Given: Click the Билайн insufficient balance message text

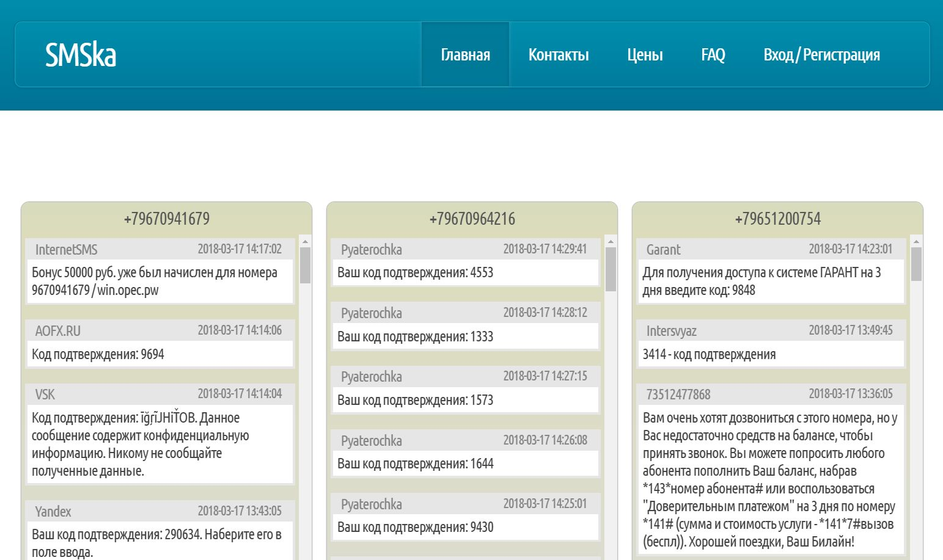Looking at the screenshot, I should pyautogui.click(x=771, y=479).
